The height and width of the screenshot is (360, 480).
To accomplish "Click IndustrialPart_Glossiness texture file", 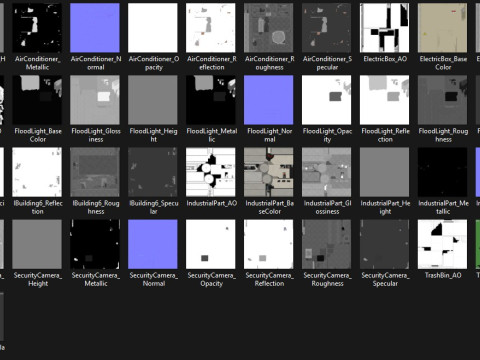I will click(327, 172).
